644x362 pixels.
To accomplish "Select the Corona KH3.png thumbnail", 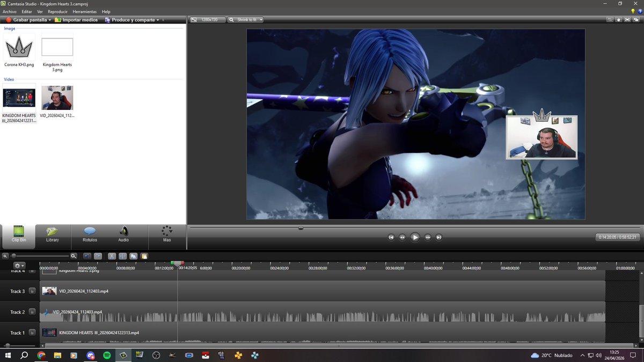I will tap(19, 47).
